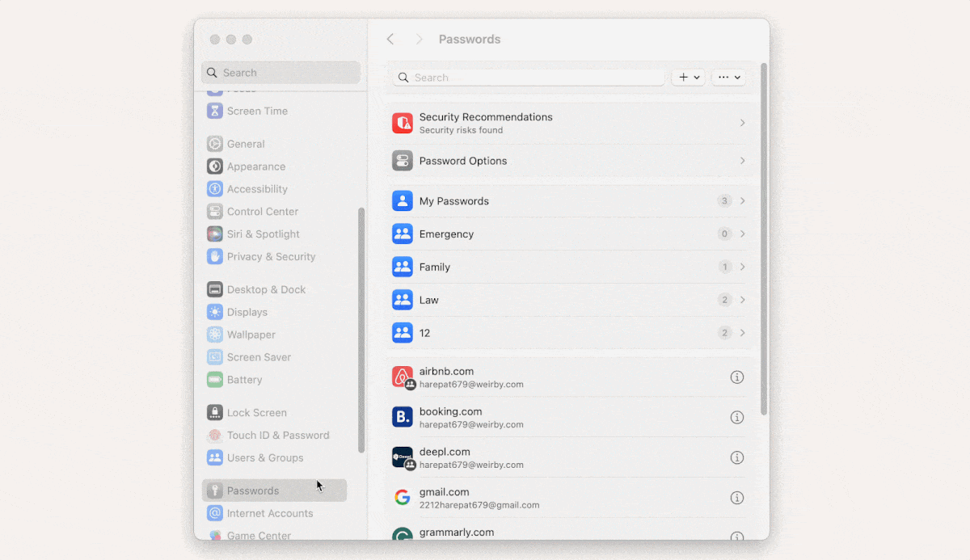This screenshot has height=560, width=970.
Task: Click the 2212harepat679@gmail.com username text
Action: 479,505
